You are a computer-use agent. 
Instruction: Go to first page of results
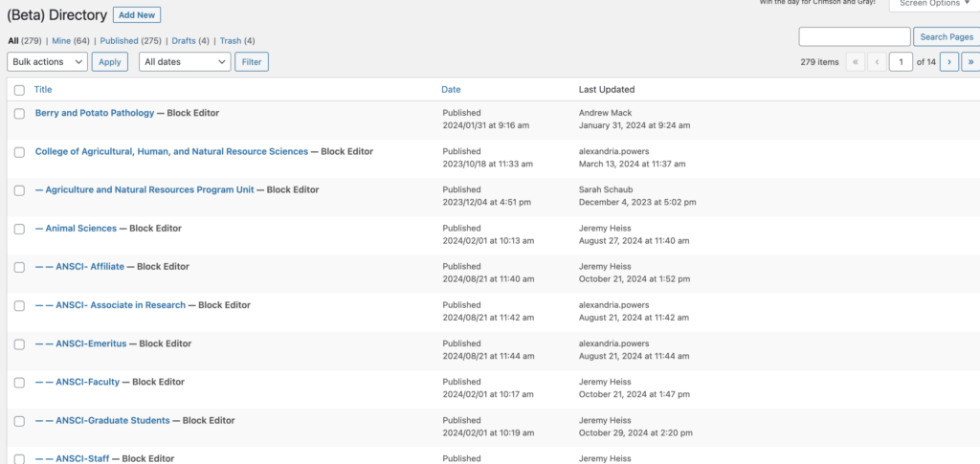click(855, 62)
